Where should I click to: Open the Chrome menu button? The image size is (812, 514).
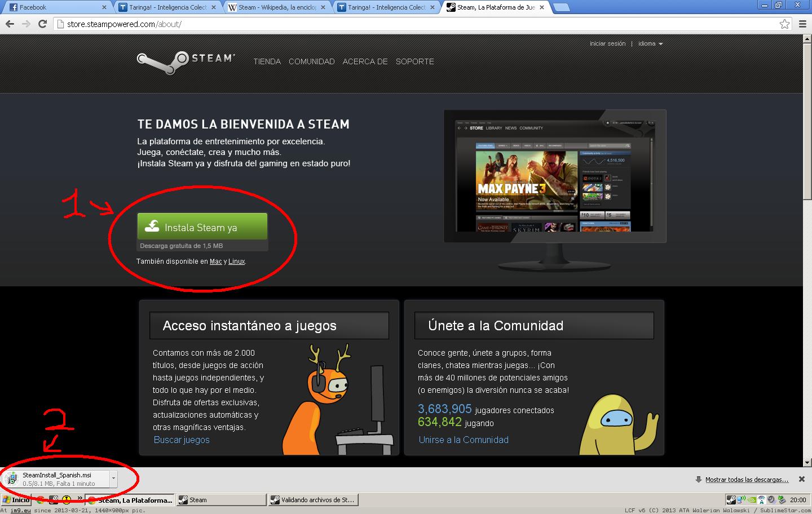tap(802, 24)
